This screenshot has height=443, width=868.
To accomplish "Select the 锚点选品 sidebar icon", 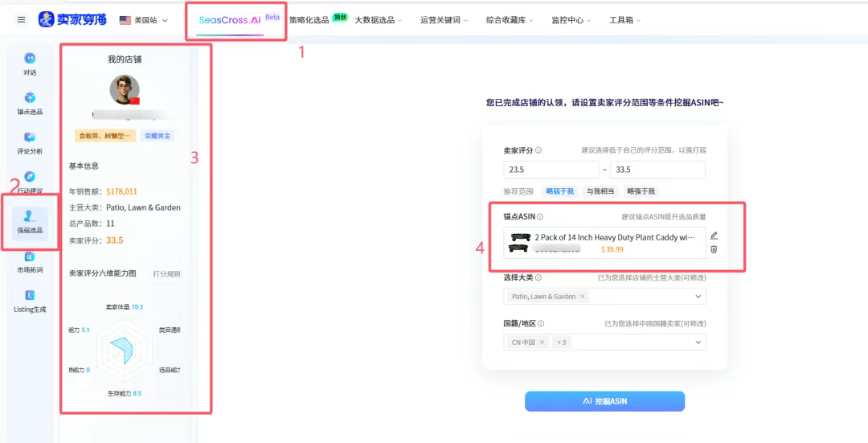I will pyautogui.click(x=30, y=97).
